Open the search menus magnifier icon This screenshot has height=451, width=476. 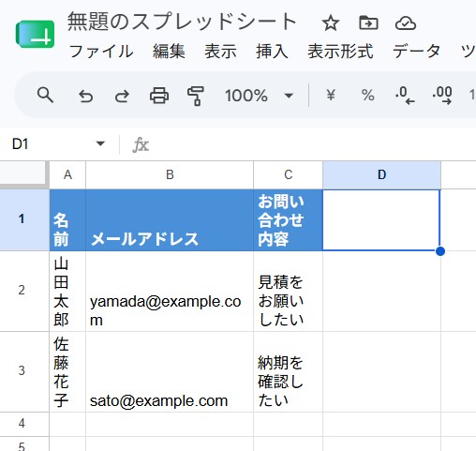45,96
